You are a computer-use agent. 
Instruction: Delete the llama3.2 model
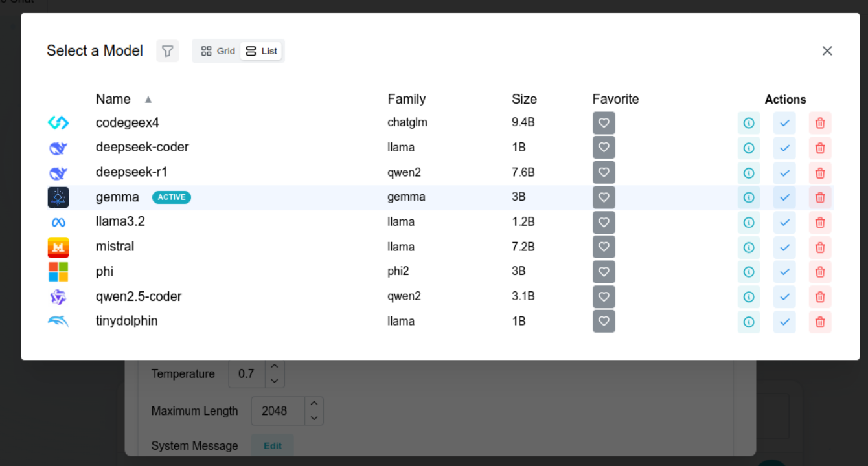820,222
